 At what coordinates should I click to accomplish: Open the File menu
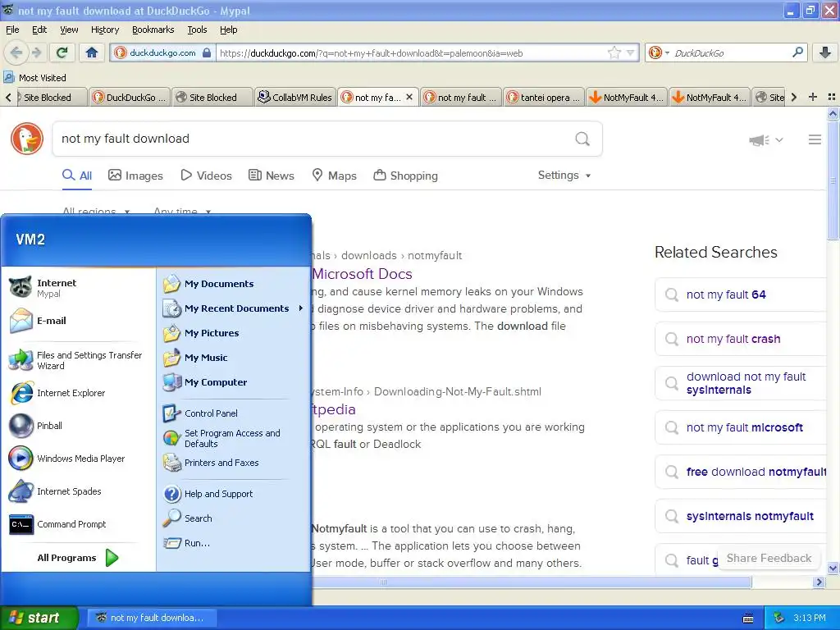pos(12,30)
